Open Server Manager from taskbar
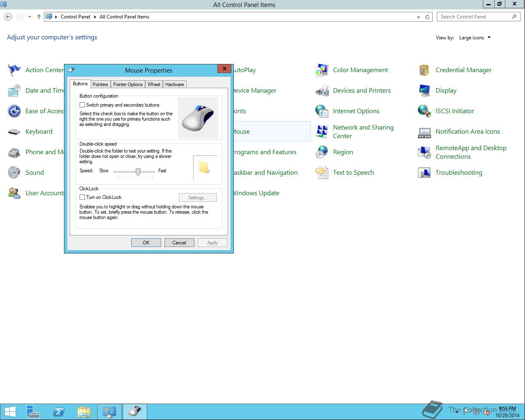 [33, 412]
